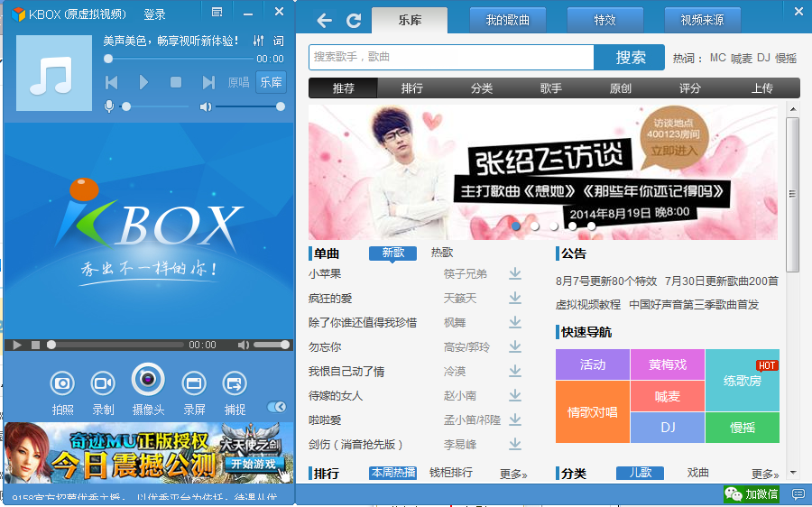Refresh the music library page
Viewport: 812px width, 507px height.
pos(354,21)
